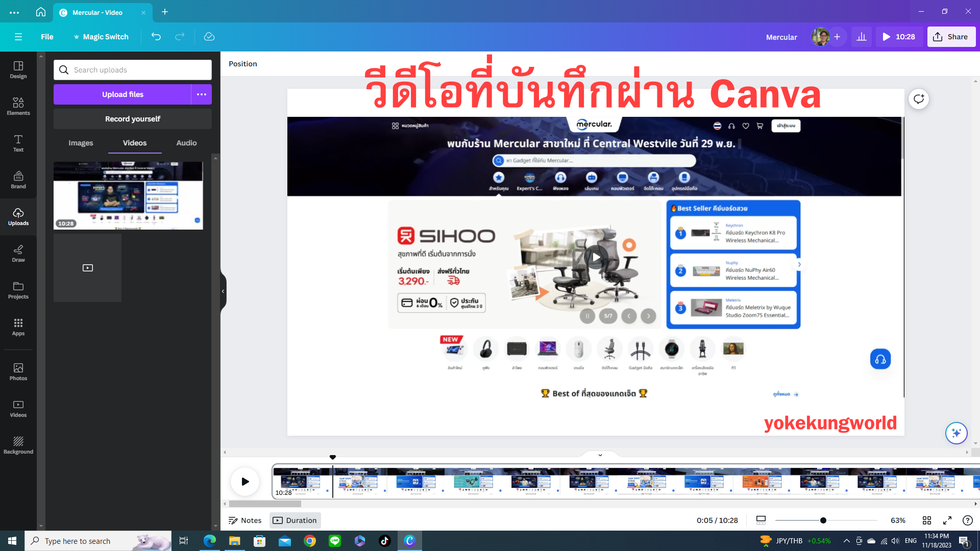Click the timeline playhead marker

pos(333,457)
